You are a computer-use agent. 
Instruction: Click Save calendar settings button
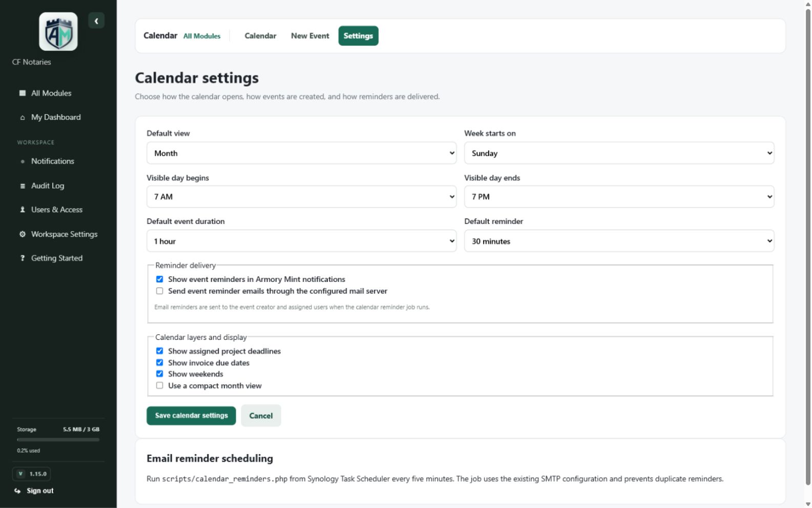tap(191, 416)
